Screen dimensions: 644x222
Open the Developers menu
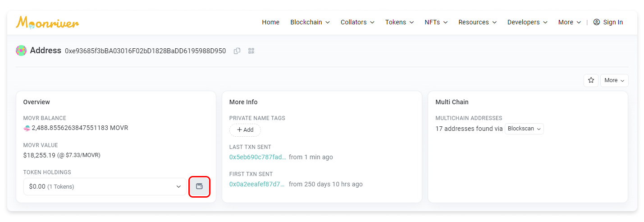click(527, 22)
